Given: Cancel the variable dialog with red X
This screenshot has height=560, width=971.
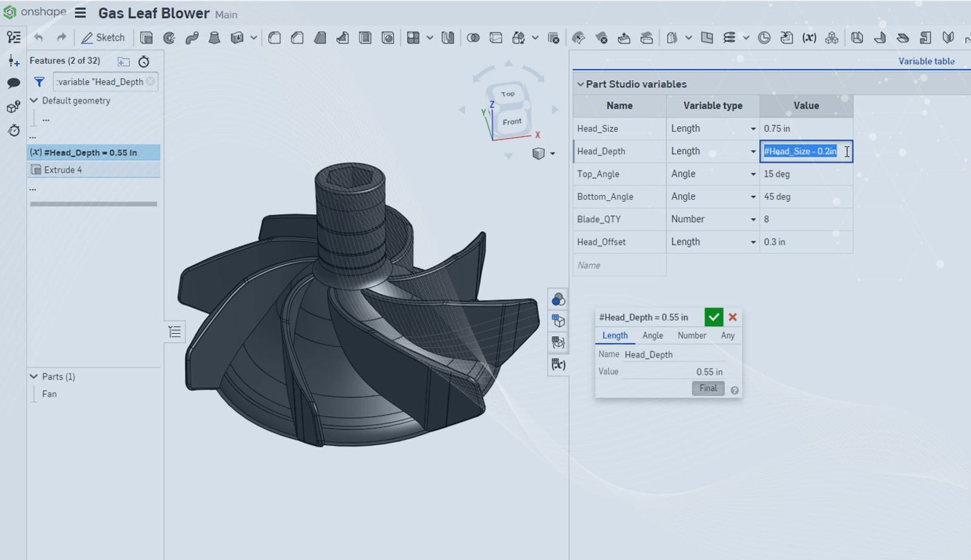Looking at the screenshot, I should [x=732, y=317].
